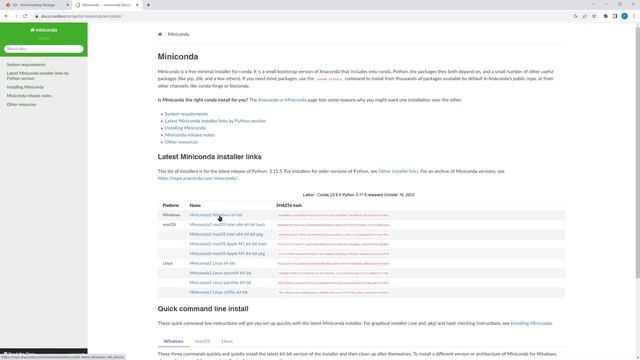
Task: Reload the page with the refresh icon
Action: click(x=25, y=16)
